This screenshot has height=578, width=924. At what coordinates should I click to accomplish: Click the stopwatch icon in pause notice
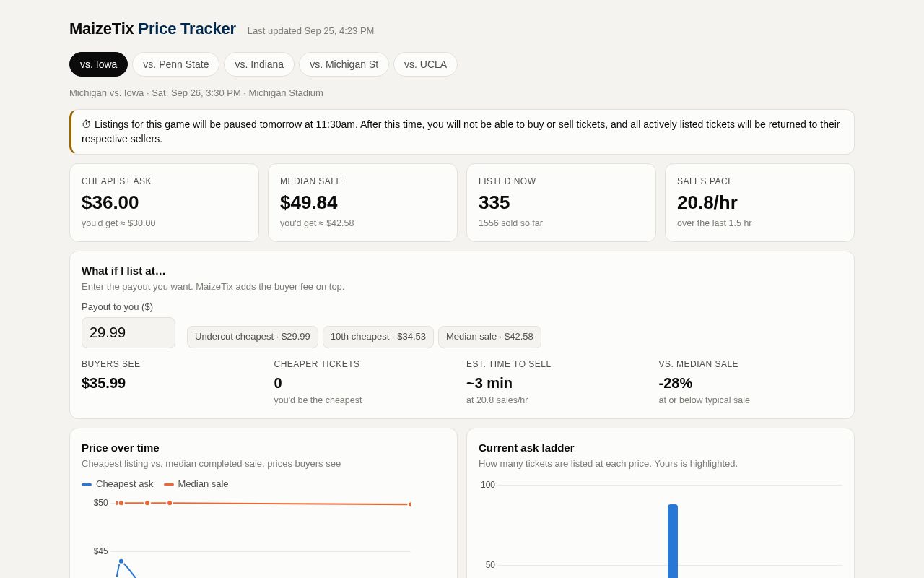click(87, 124)
